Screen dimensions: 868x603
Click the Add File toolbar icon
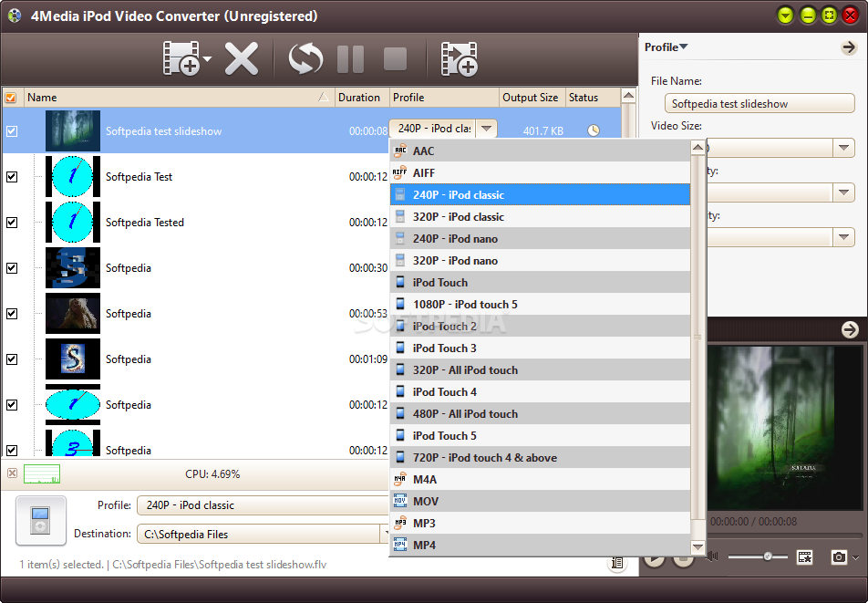point(181,58)
